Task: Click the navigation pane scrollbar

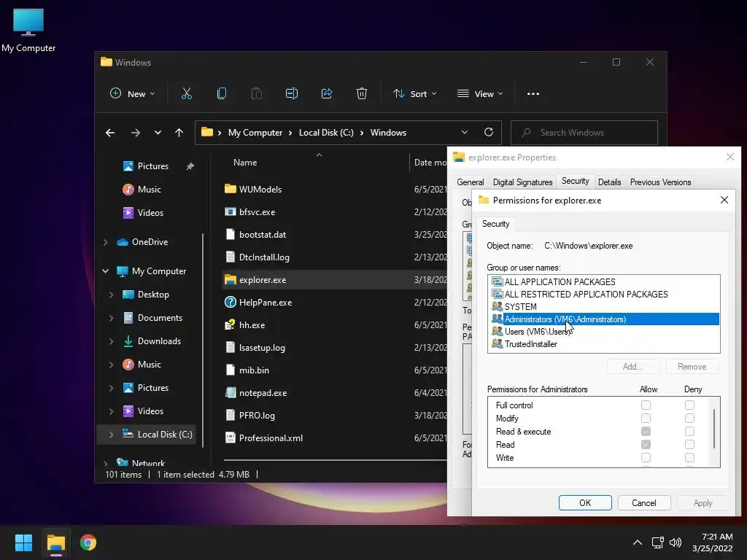Action: pyautogui.click(x=204, y=341)
